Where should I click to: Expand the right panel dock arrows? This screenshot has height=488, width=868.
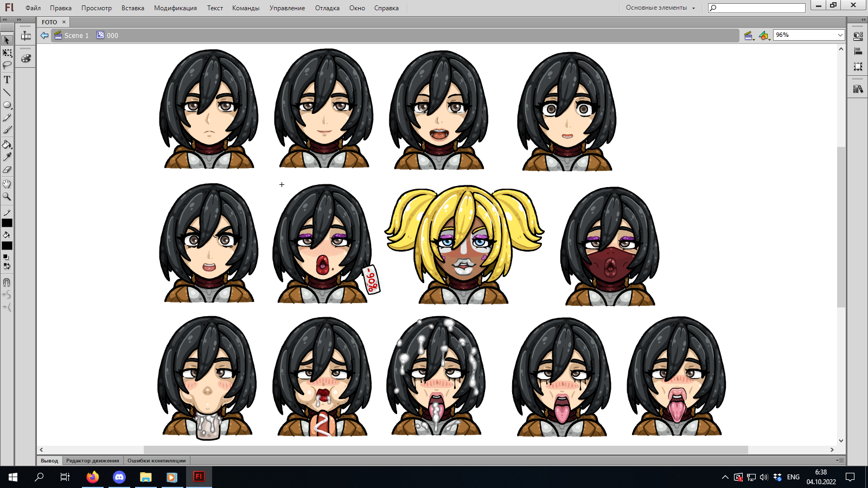(863, 20)
